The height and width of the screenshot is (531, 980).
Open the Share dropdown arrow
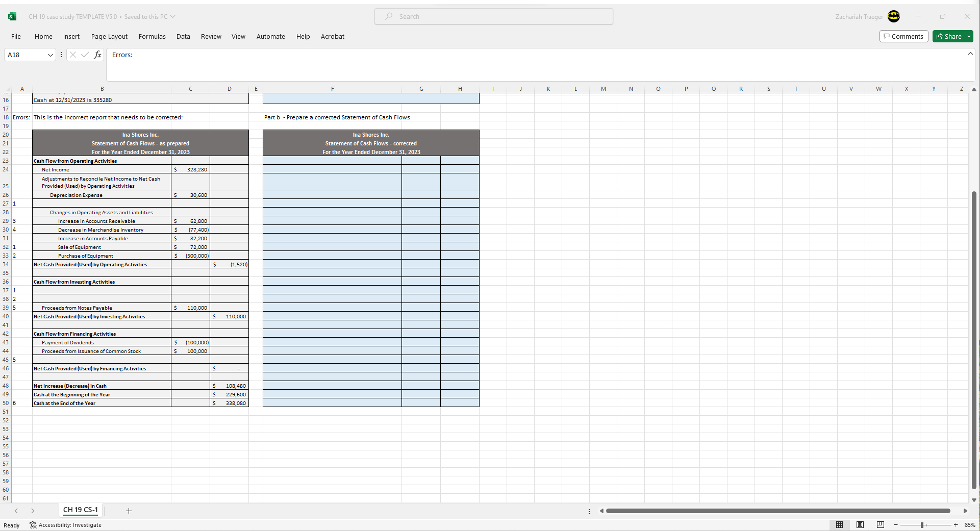[970, 36]
